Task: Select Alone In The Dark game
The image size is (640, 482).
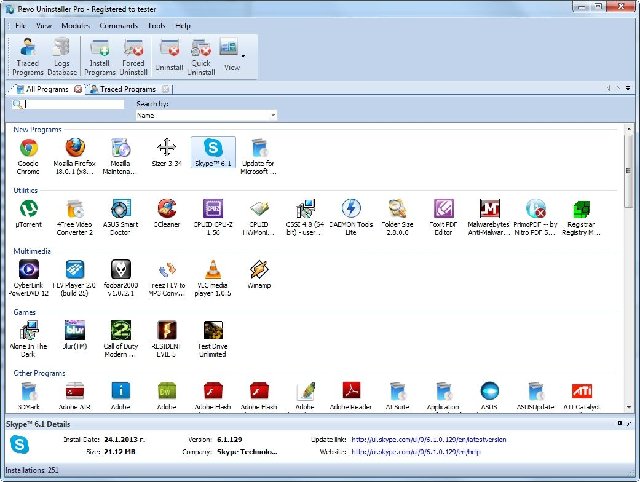Action: [x=29, y=339]
